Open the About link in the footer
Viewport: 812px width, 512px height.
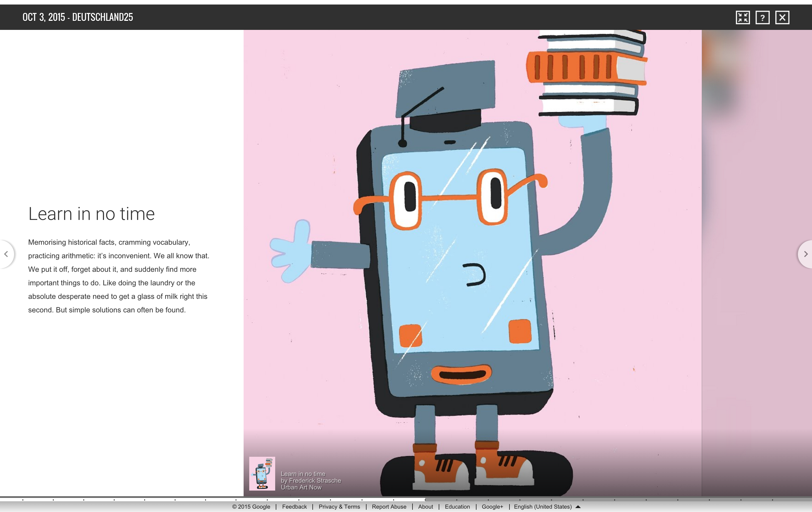pyautogui.click(x=425, y=507)
